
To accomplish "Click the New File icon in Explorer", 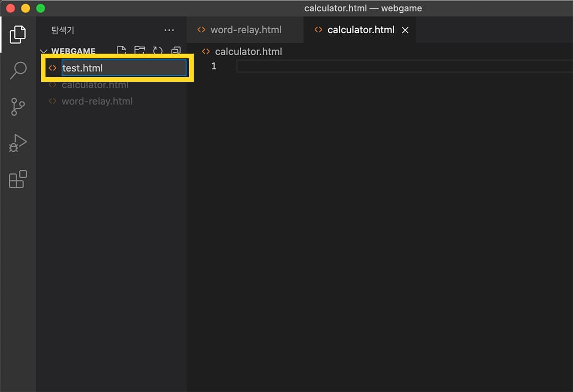I will [122, 51].
